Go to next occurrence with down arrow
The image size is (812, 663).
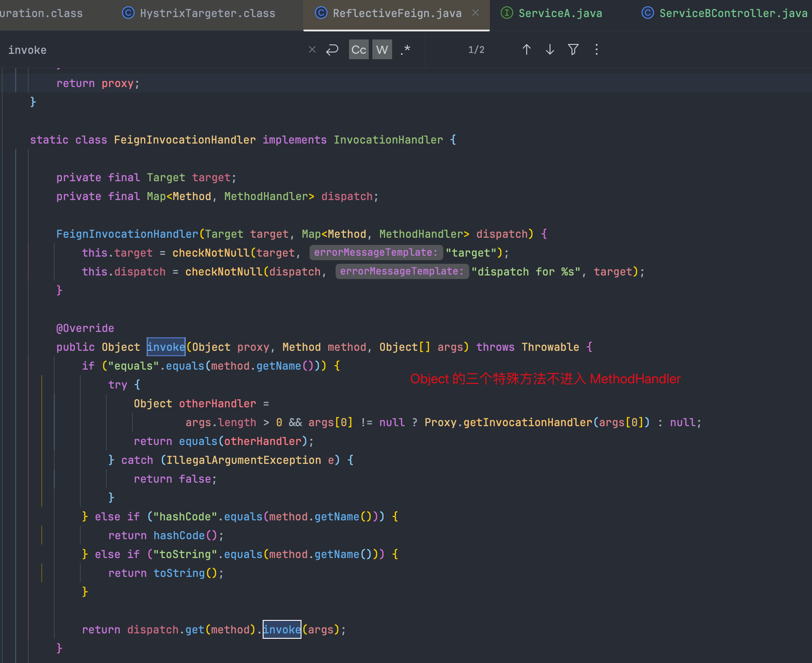[x=550, y=49]
